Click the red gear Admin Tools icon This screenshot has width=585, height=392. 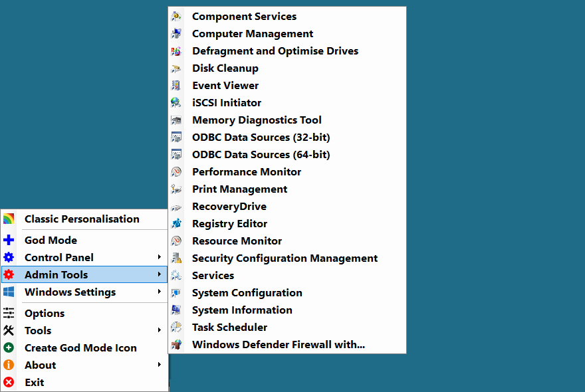tap(9, 274)
